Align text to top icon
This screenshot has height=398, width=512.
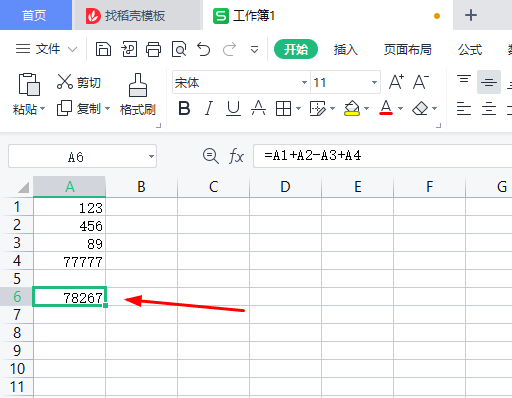pos(464,80)
